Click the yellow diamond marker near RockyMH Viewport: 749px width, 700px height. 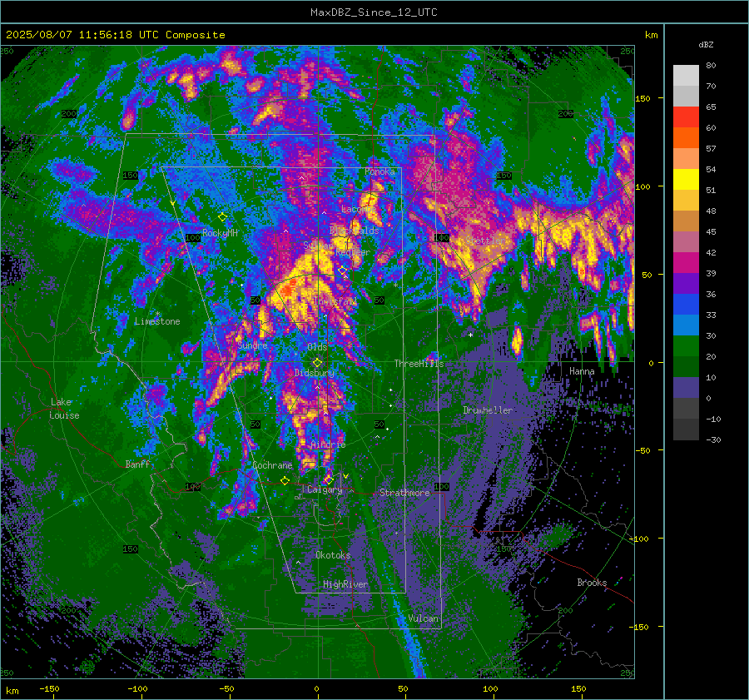(222, 217)
